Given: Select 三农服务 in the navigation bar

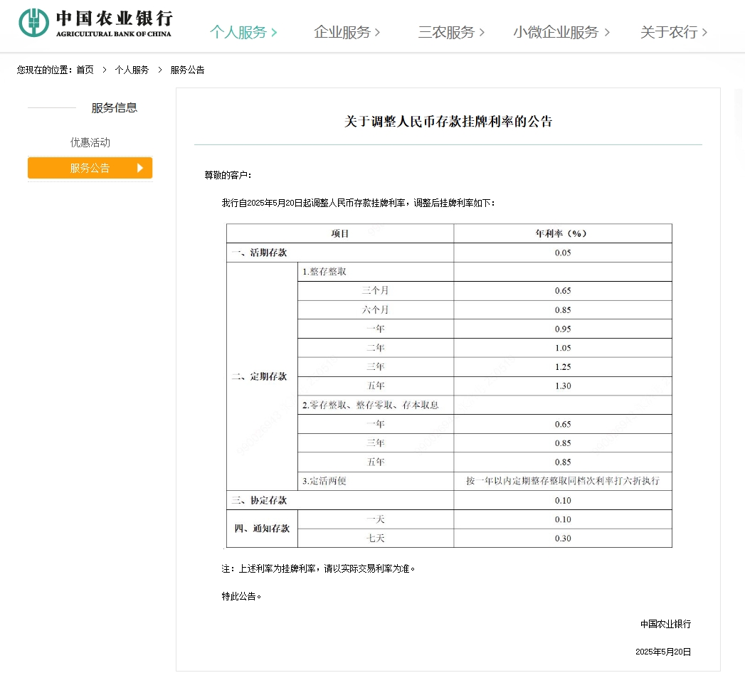Looking at the screenshot, I should click(445, 32).
